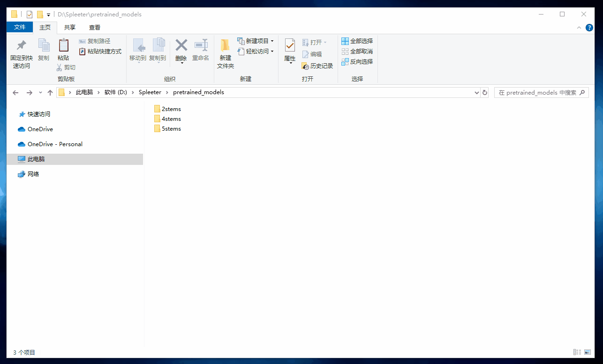Open the address bar history dropdown
The image size is (603, 364).
[477, 93]
